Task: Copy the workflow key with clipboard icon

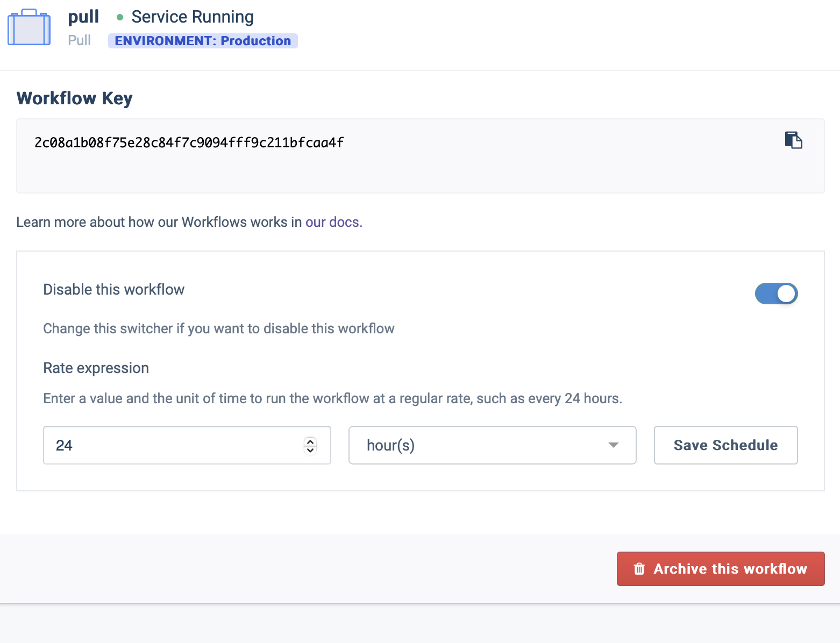Action: pyautogui.click(x=793, y=140)
